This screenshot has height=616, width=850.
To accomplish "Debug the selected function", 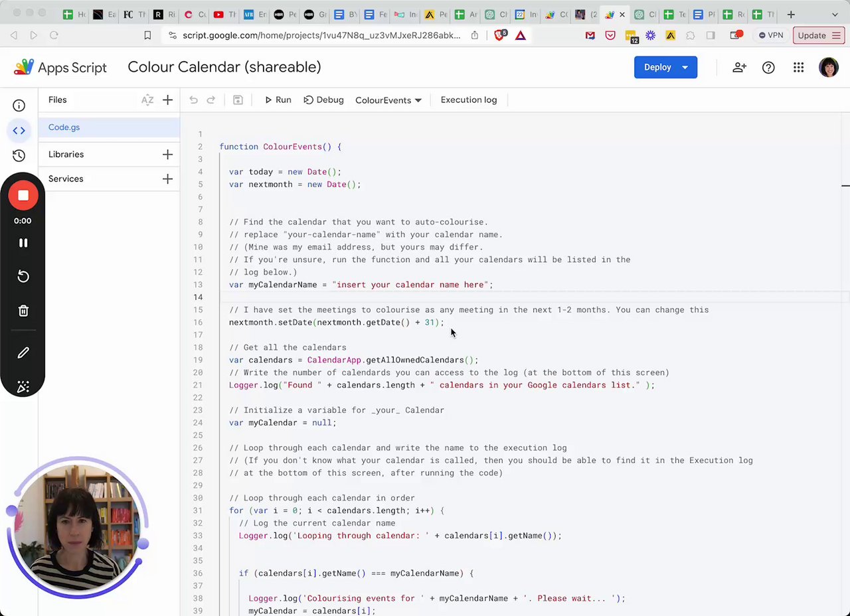I will click(x=323, y=100).
